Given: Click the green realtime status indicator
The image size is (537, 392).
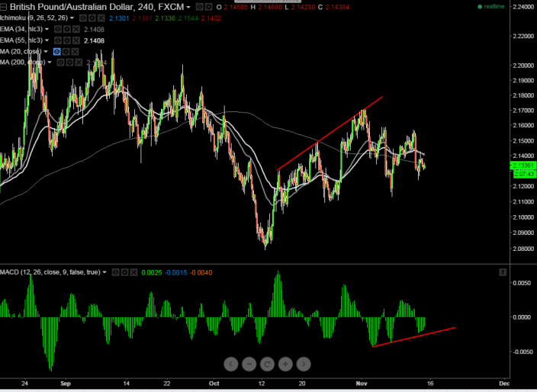Looking at the screenshot, I should pos(491,7).
